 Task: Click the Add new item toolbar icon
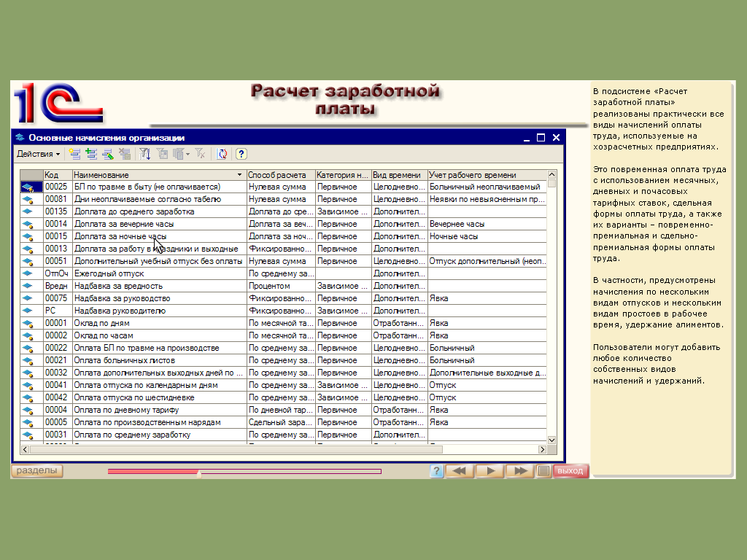click(x=74, y=154)
